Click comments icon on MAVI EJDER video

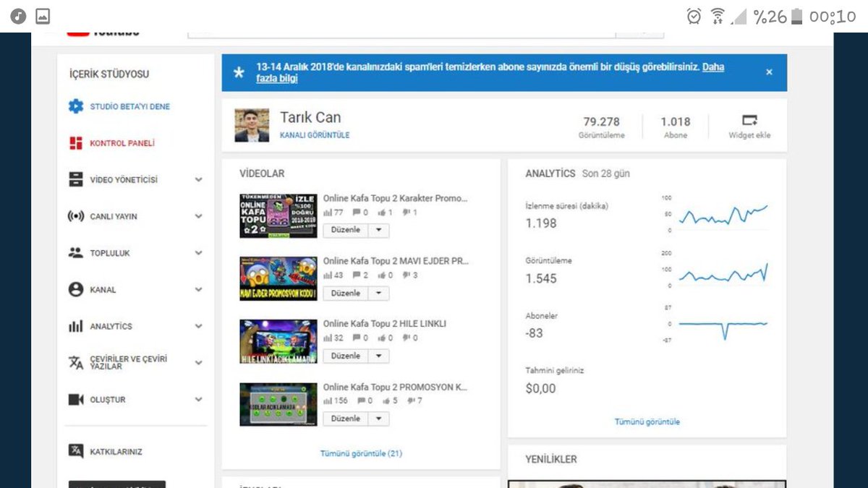(356, 275)
